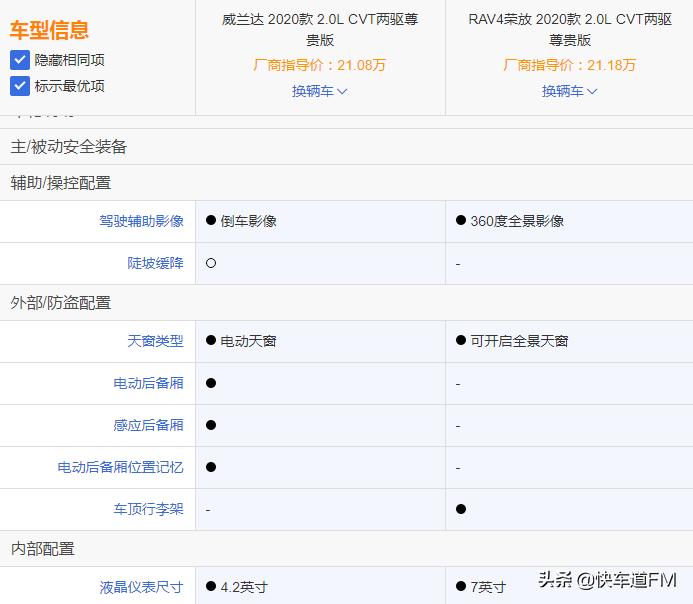This screenshot has height=604, width=693.
Task: Click 厂商指导价:21.18万 price text
Action: coord(570,65)
